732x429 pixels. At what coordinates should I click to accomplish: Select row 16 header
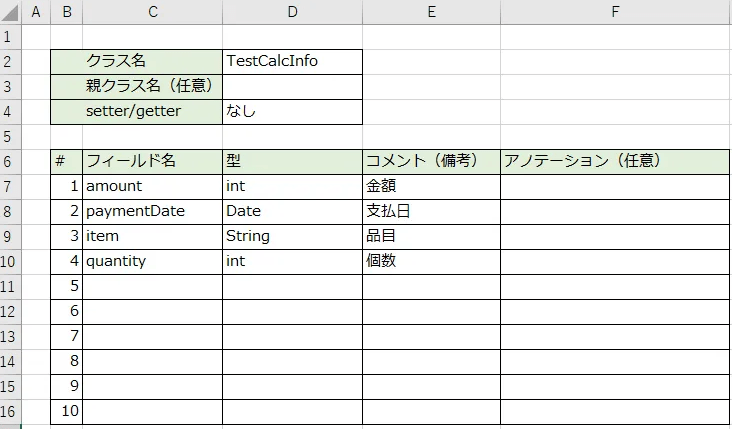coord(10,412)
